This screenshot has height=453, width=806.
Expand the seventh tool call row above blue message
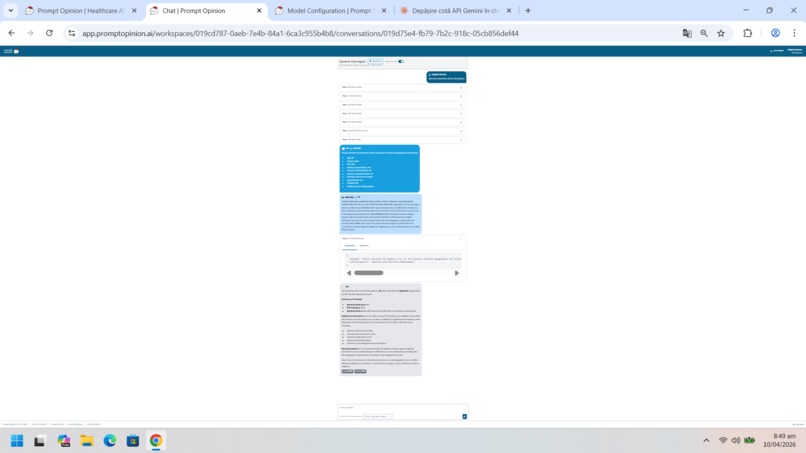coord(402,139)
